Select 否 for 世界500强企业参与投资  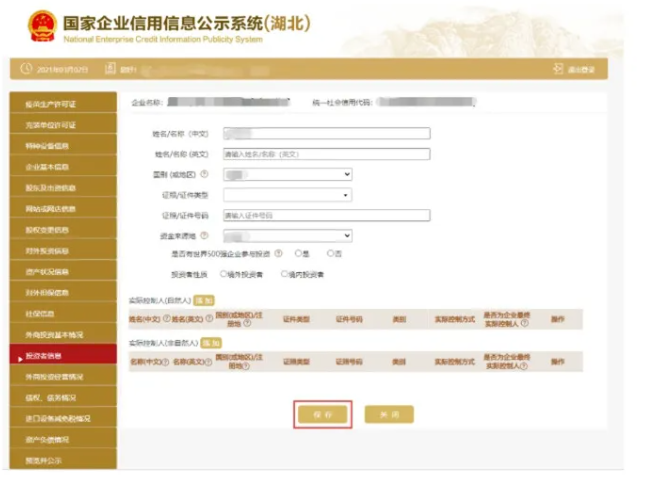coord(329,254)
